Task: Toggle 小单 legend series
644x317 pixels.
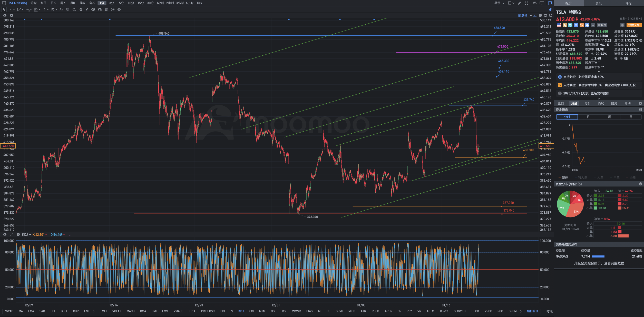Action: [631, 177]
